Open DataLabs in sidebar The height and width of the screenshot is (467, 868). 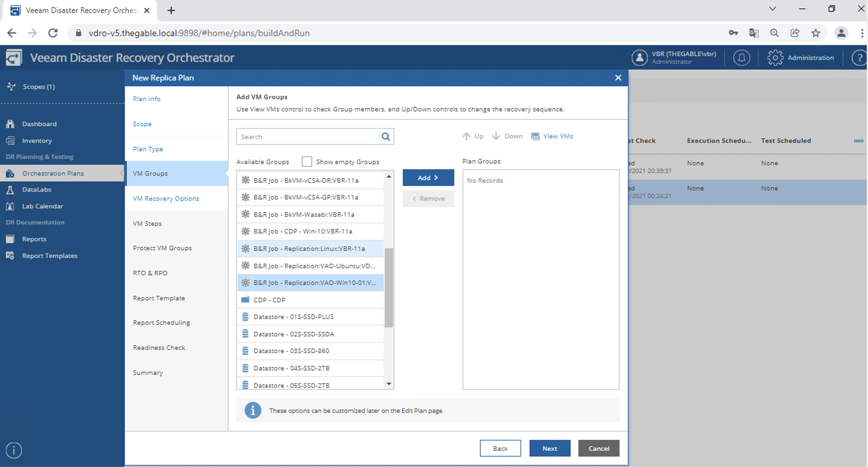point(37,189)
